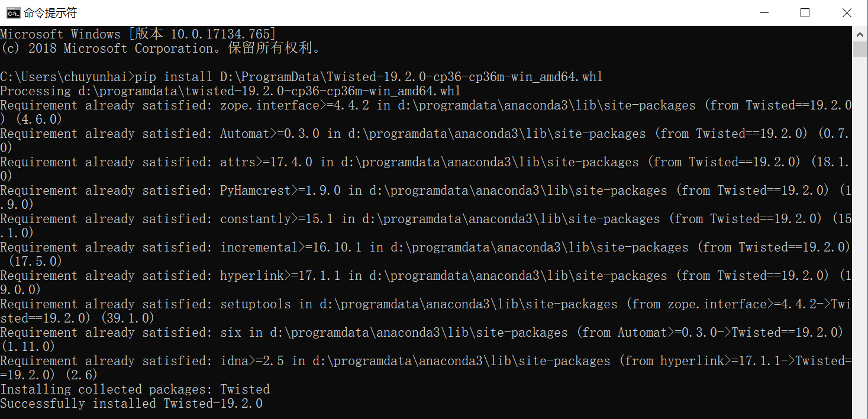Screen dimensions: 868x419
Task: Click the Automat>=0.3.0 requirement line
Action: (426, 141)
